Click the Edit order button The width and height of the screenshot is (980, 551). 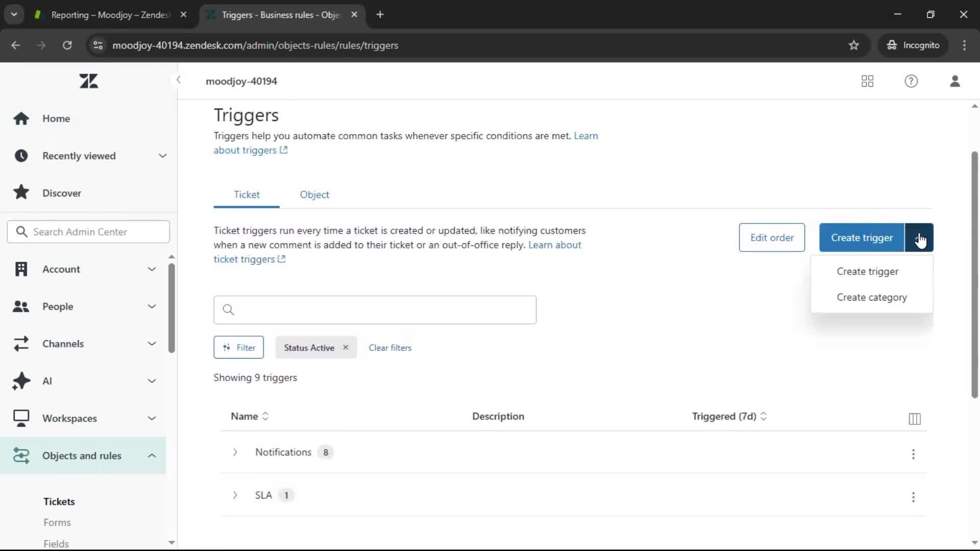(x=772, y=238)
